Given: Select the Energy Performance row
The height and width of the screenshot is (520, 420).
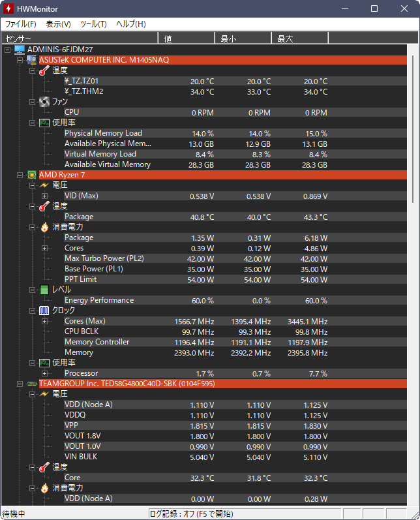Looking at the screenshot, I should tap(235, 301).
